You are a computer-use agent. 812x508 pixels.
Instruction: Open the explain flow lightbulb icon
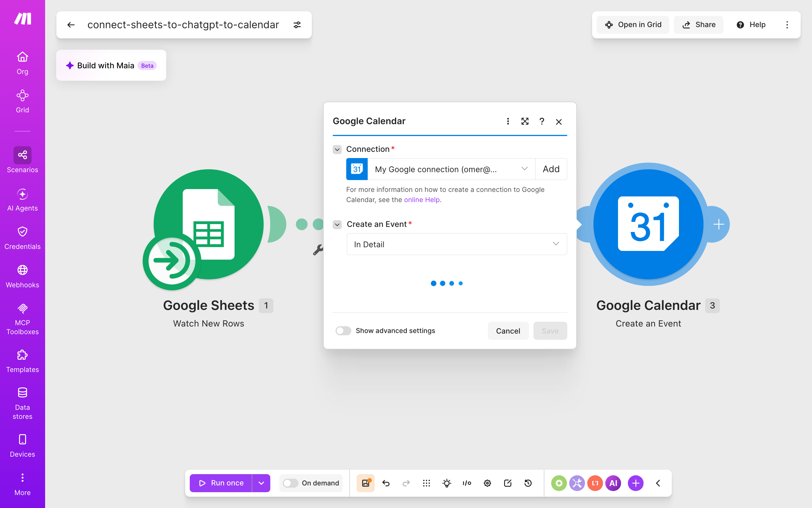[447, 483]
